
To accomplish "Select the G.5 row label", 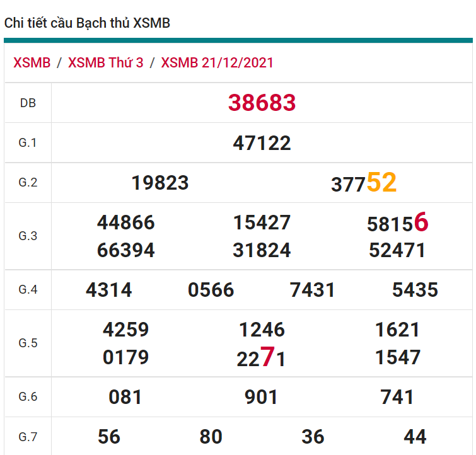I will 28,343.
